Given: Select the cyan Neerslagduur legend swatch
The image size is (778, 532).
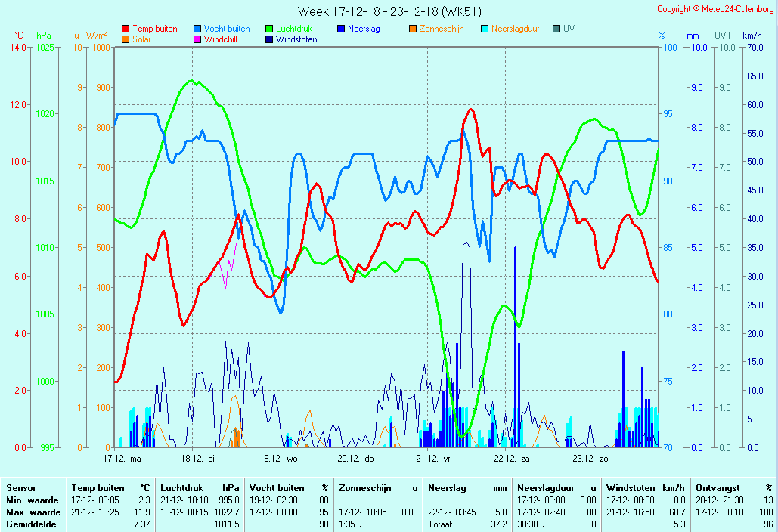Looking at the screenshot, I should pyautogui.click(x=485, y=29).
